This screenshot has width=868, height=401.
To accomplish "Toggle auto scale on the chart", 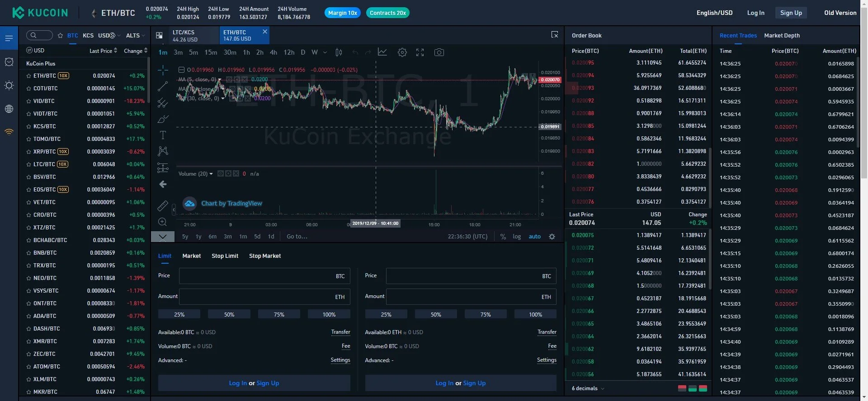I will (535, 237).
